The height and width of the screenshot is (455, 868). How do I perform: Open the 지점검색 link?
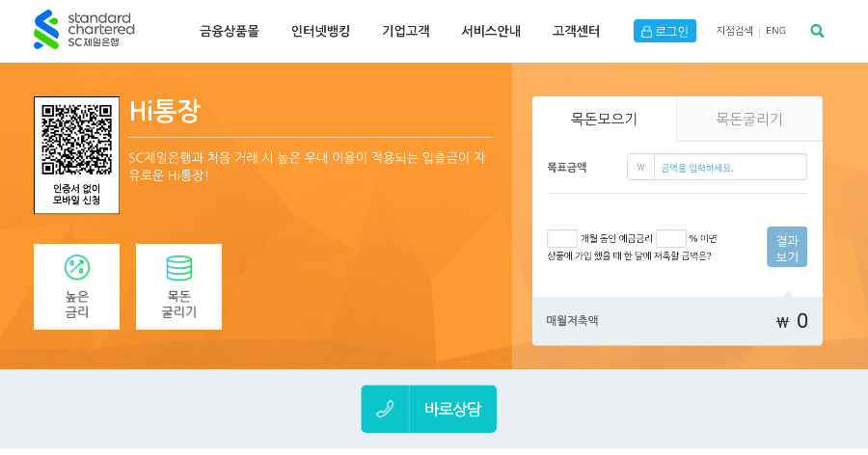click(x=735, y=31)
